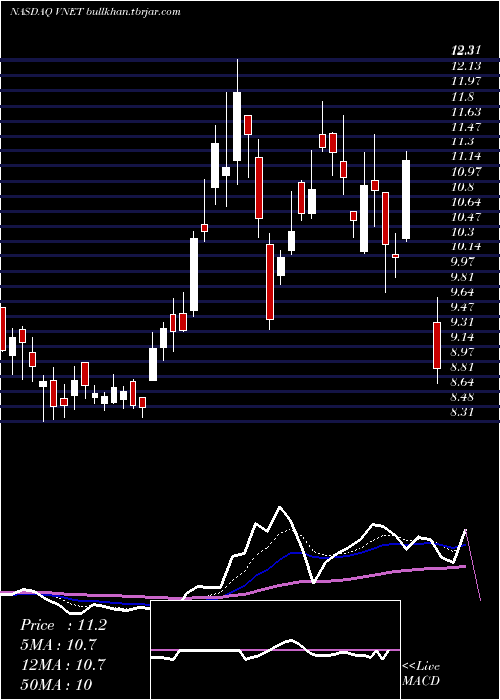Click the 10.3 price level label

coord(462,232)
